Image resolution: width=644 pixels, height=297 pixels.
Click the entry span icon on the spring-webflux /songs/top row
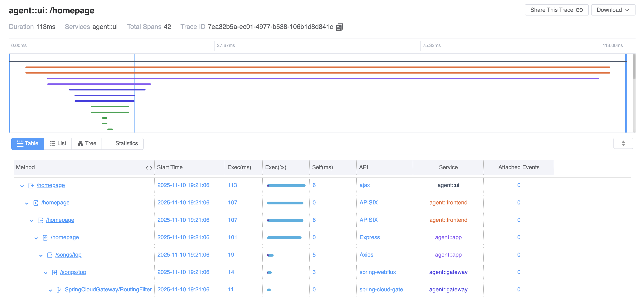pos(55,272)
